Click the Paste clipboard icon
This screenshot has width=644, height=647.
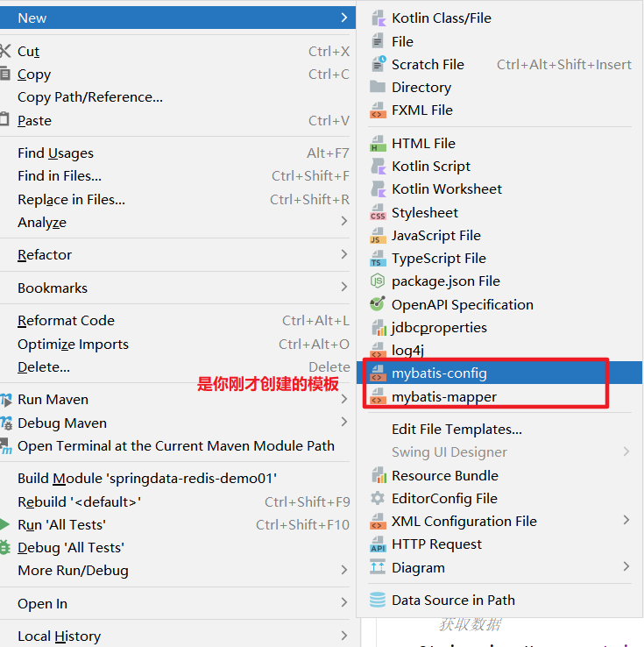[4, 119]
